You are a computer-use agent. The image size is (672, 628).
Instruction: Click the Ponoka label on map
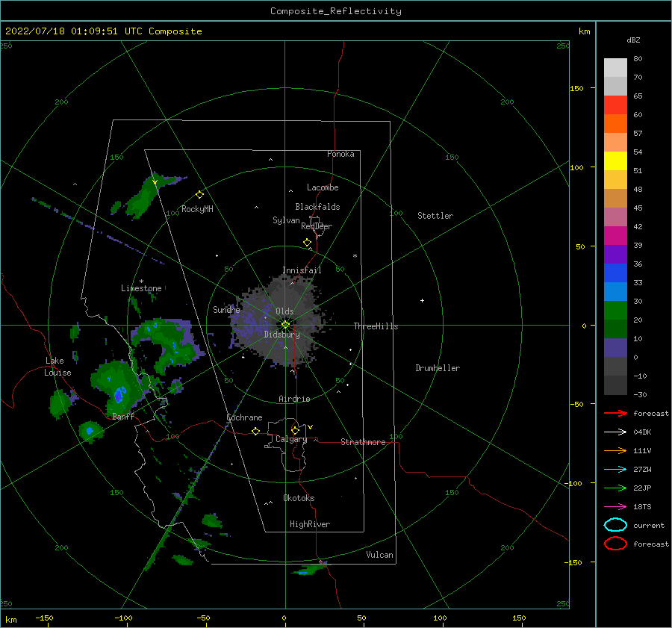coord(340,154)
